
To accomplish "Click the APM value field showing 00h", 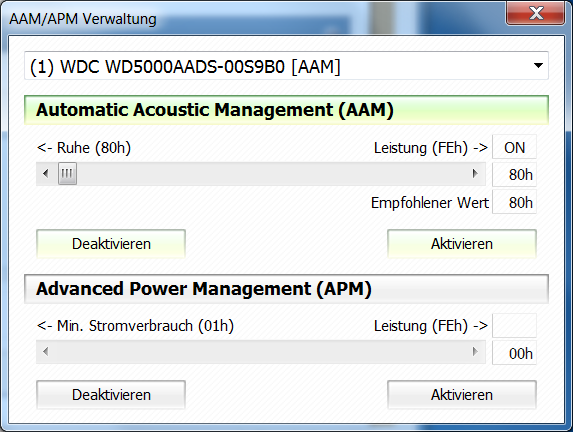I will (x=515, y=353).
